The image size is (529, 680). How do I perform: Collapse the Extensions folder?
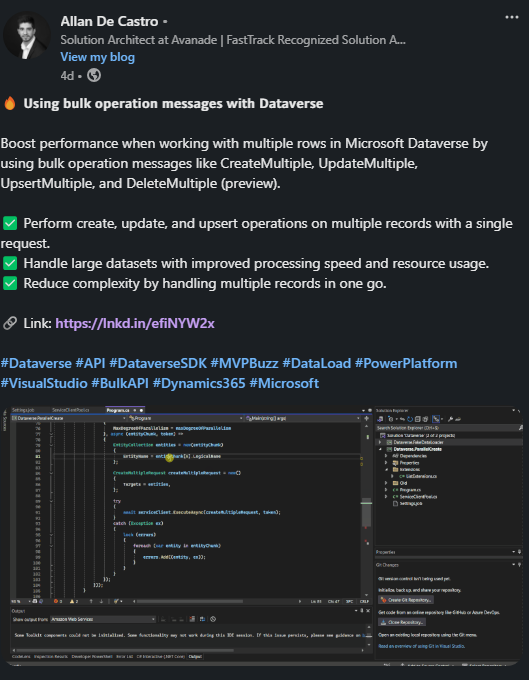point(386,469)
